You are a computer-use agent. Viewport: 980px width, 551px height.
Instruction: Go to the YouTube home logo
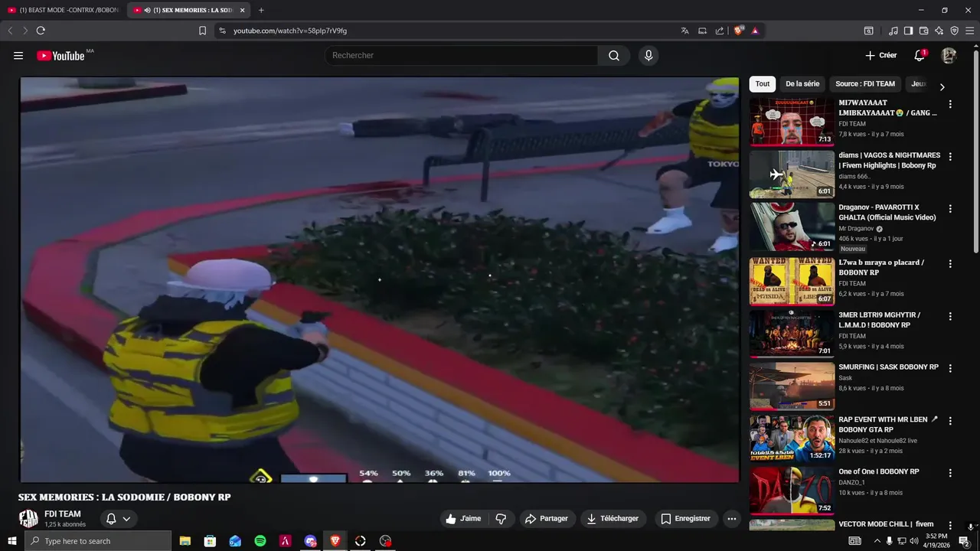60,55
